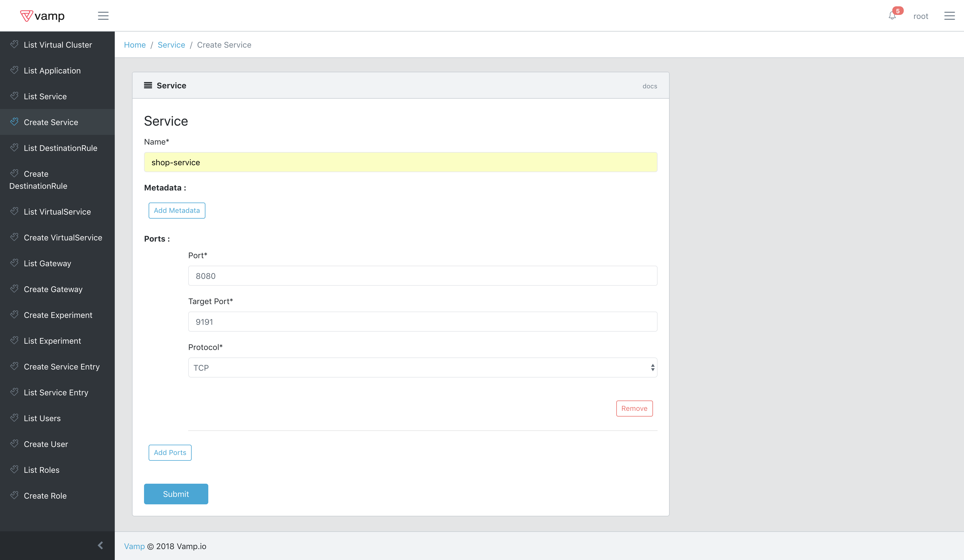Click the Service breadcrumb link
This screenshot has height=560, width=964.
(171, 45)
